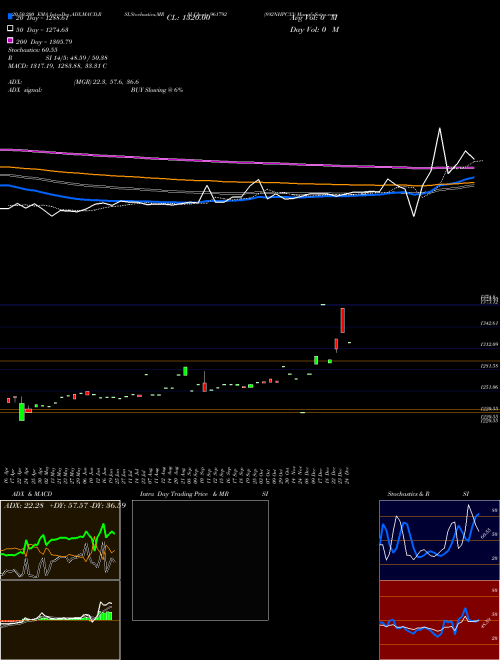Click the 'CL: 1320.00' closing price value
Image resolution: width=500 pixels, height=660 pixels.
pos(188,18)
